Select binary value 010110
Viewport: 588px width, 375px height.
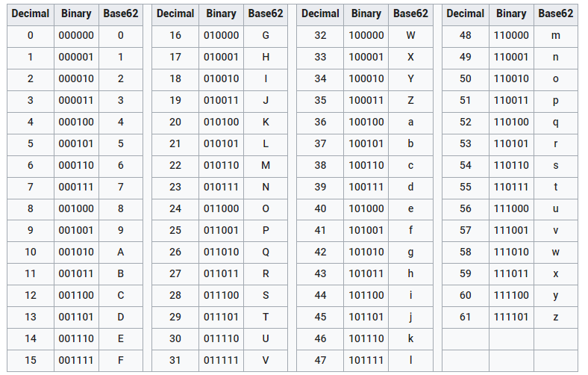coord(222,166)
